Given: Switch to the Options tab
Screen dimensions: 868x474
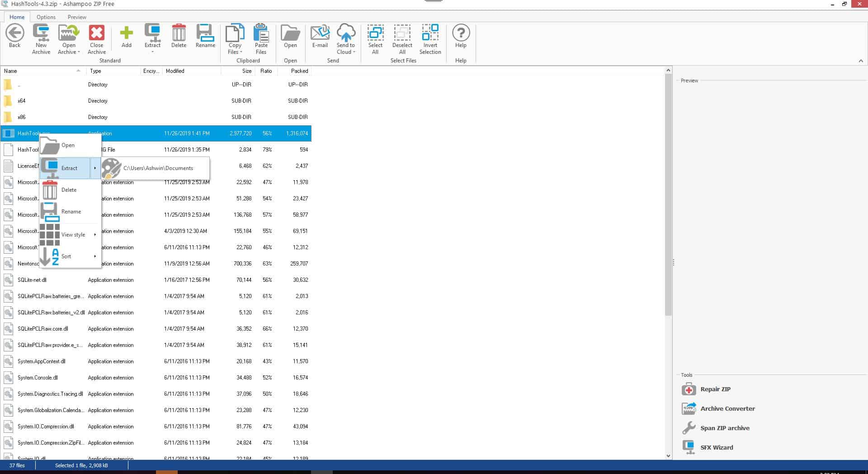Looking at the screenshot, I should (46, 17).
